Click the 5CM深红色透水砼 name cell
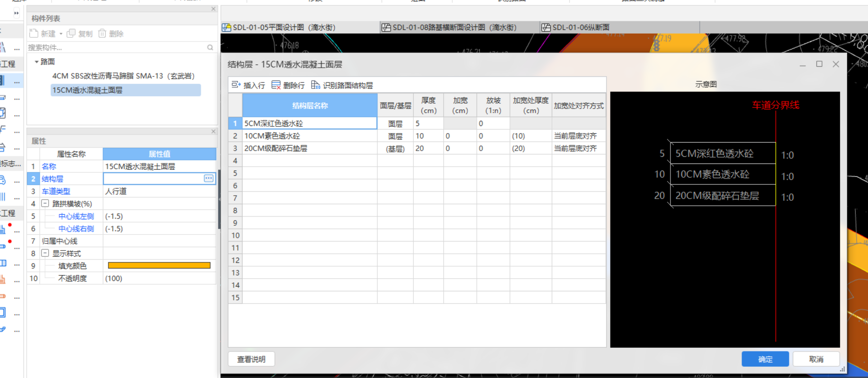Viewport: 868px width, 378px height. [x=310, y=123]
